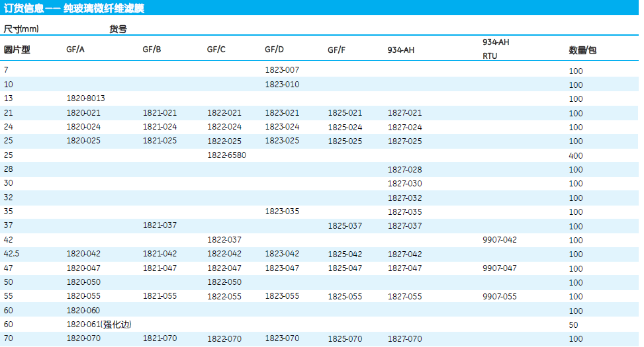This screenshot has height=347, width=644.
Task: Select 934-AH code 1827-024
Action: [405, 127]
